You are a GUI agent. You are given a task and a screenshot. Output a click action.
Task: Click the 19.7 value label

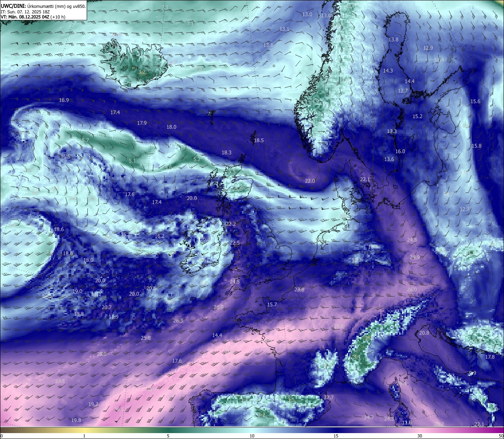point(93,404)
